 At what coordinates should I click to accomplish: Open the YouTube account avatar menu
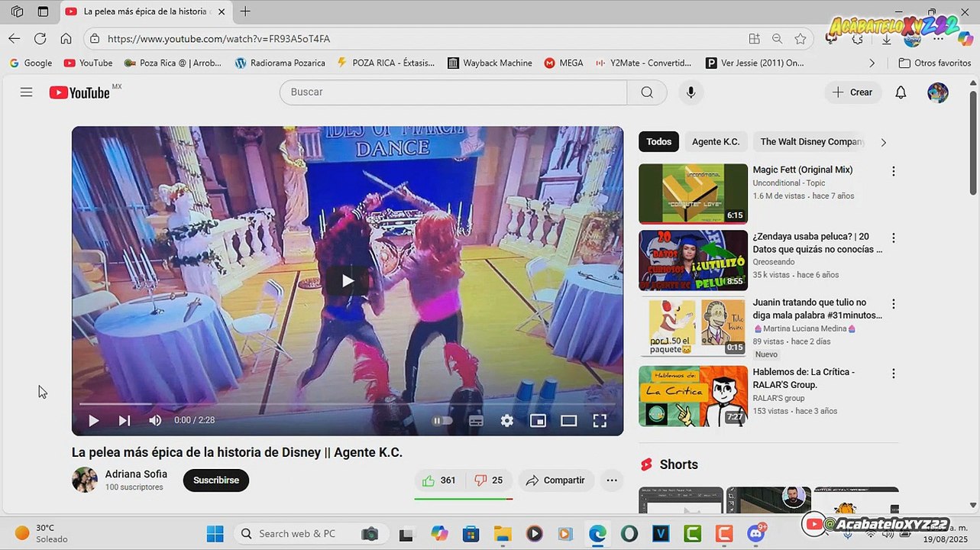click(938, 92)
